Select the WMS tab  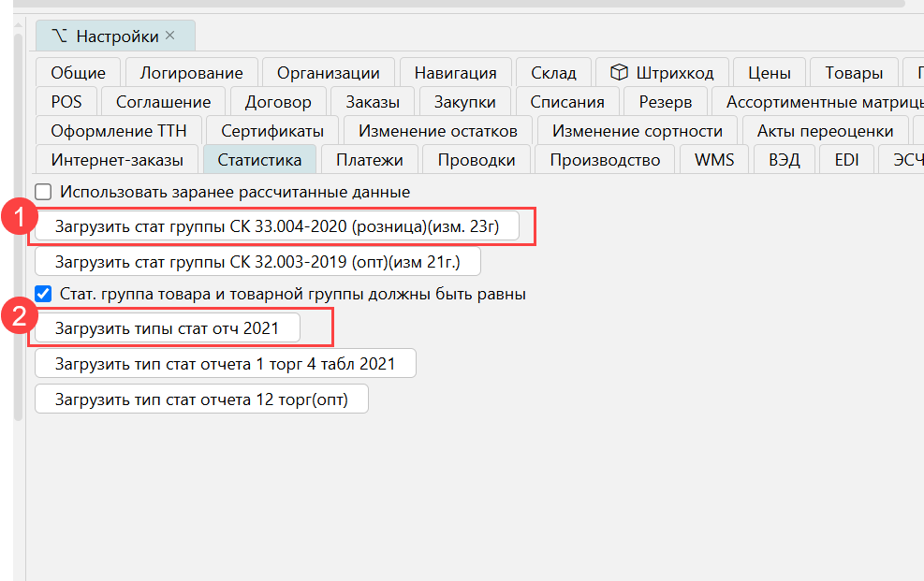(713, 160)
